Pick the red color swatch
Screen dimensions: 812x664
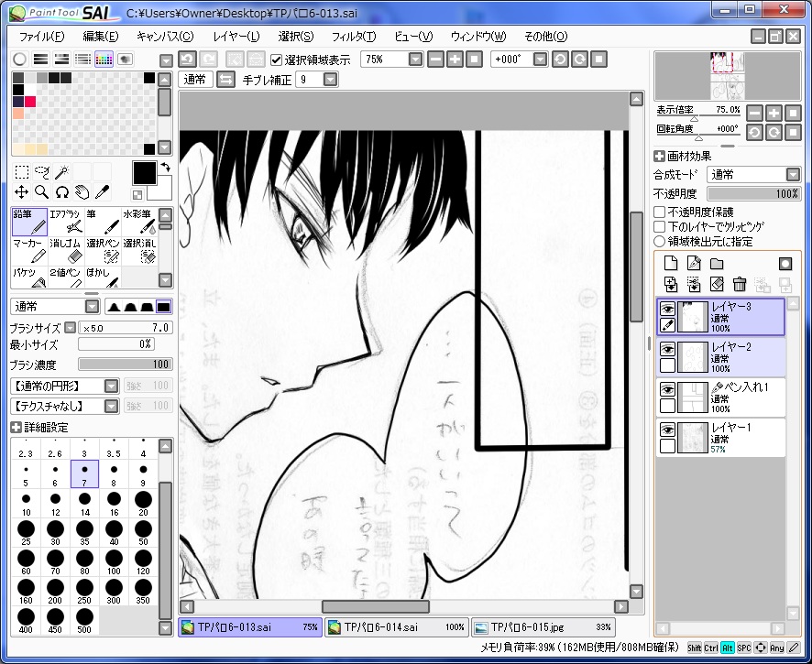tap(30, 102)
